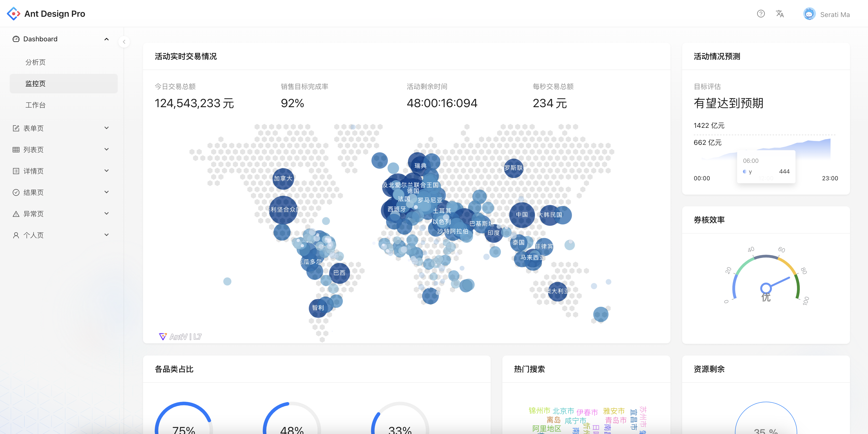Click the 巴西 bubble on the map

click(339, 273)
